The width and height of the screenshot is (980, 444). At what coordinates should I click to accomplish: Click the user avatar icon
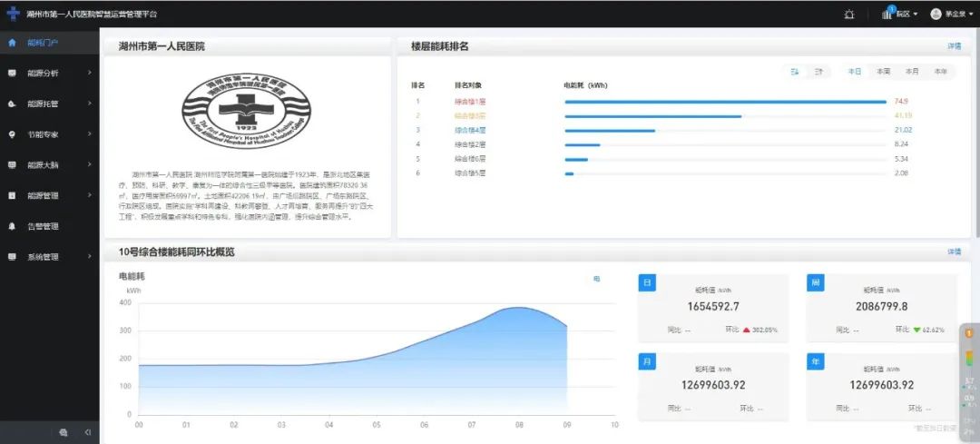936,14
